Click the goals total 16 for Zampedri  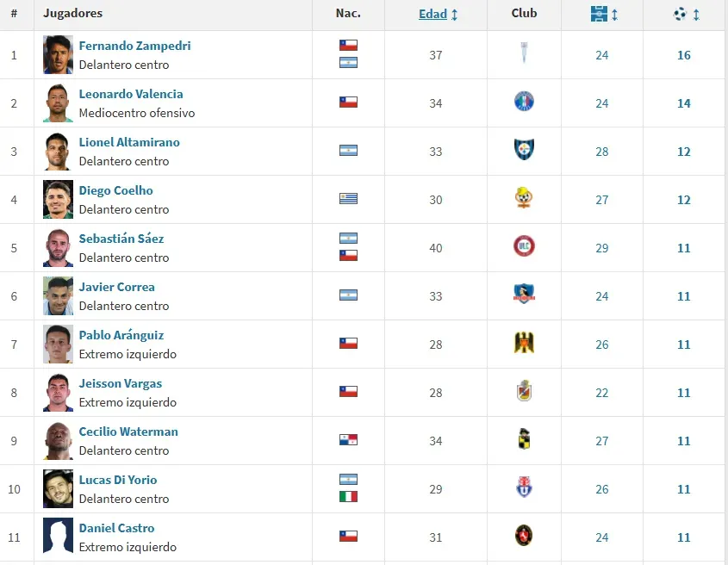pyautogui.click(x=683, y=54)
